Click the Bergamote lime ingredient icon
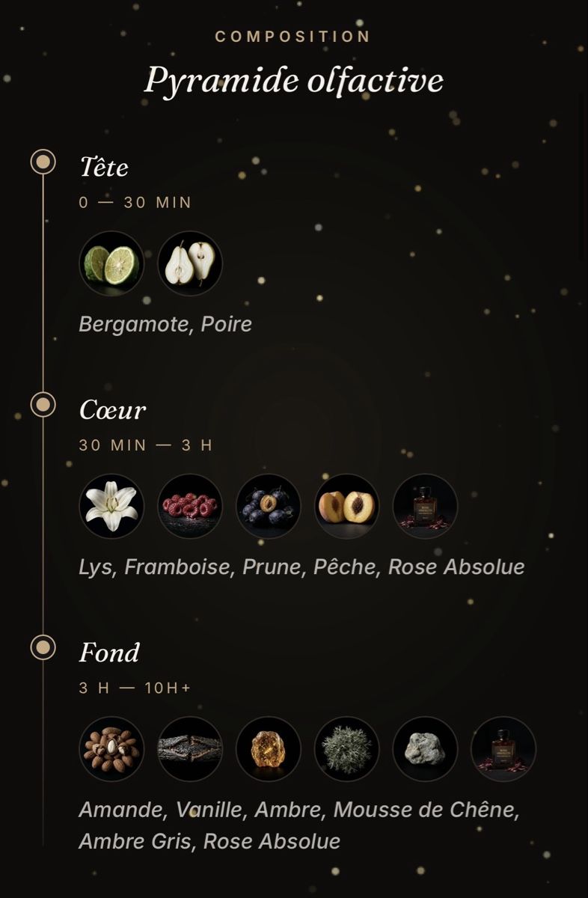The image size is (588, 898). [111, 263]
